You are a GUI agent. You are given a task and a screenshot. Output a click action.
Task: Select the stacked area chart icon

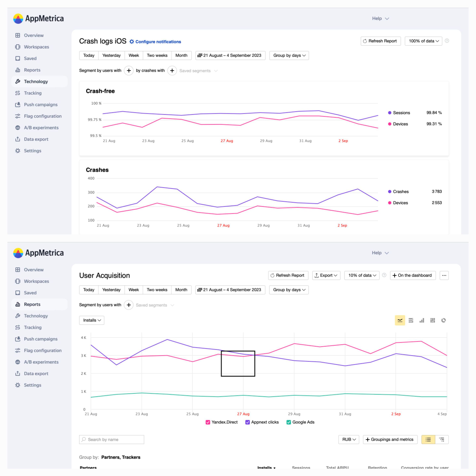(411, 320)
